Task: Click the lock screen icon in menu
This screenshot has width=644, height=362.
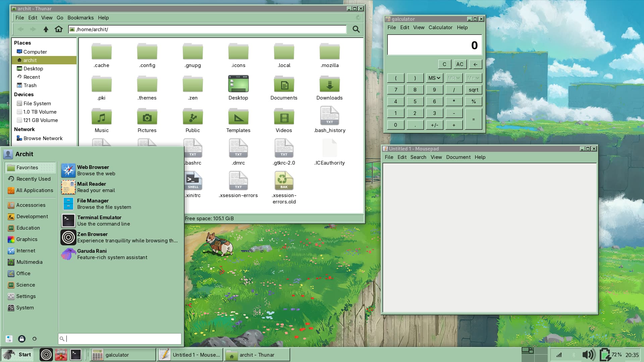Action: pyautogui.click(x=22, y=339)
